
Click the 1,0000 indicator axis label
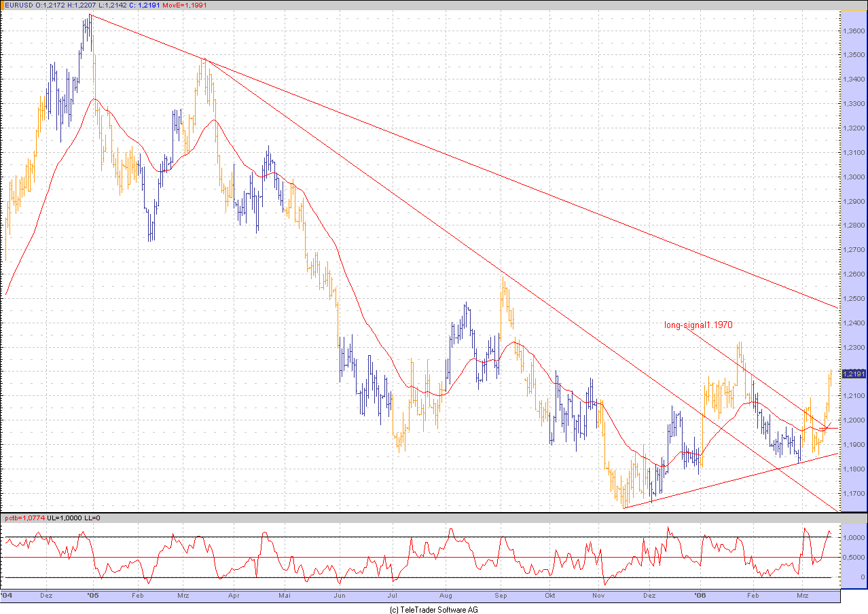(854, 537)
